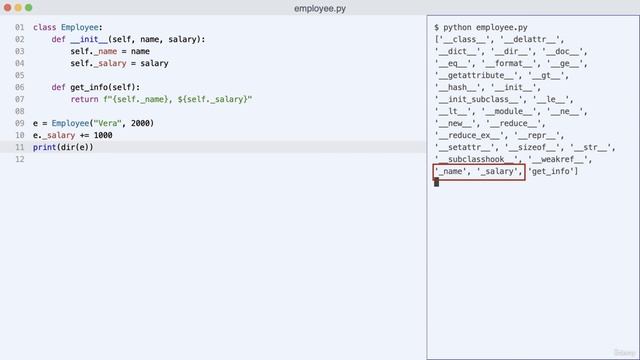Click line number 01 in the gutter

click(20, 27)
